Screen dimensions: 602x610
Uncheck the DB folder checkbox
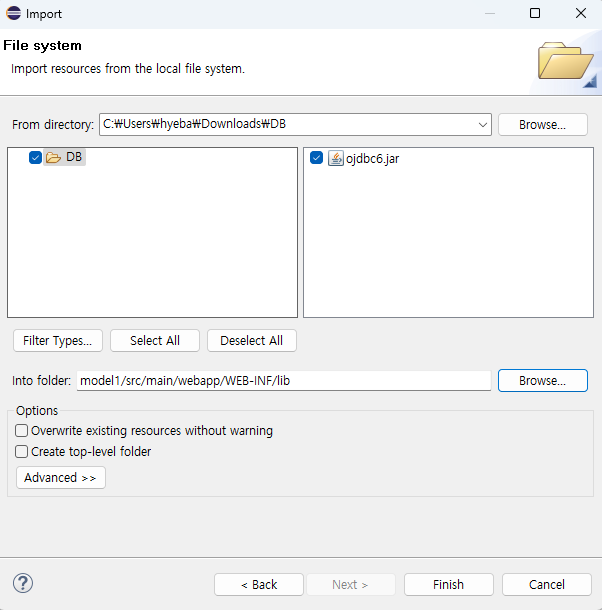coord(35,158)
